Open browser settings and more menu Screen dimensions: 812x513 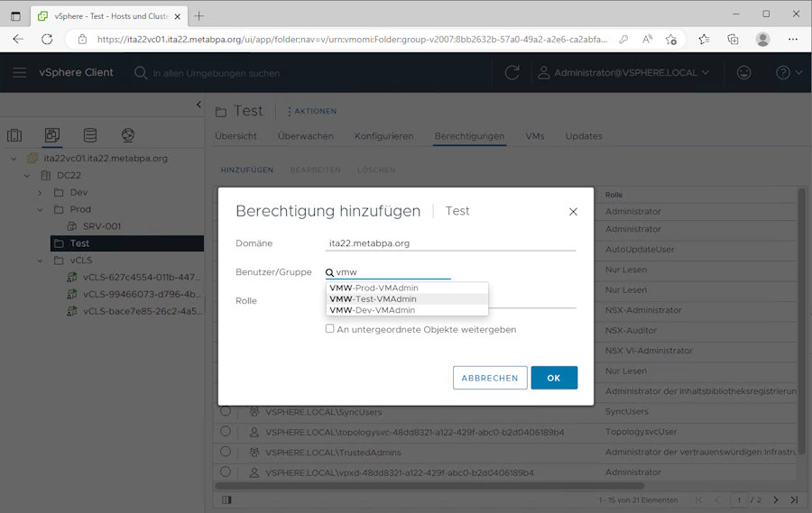click(x=793, y=40)
